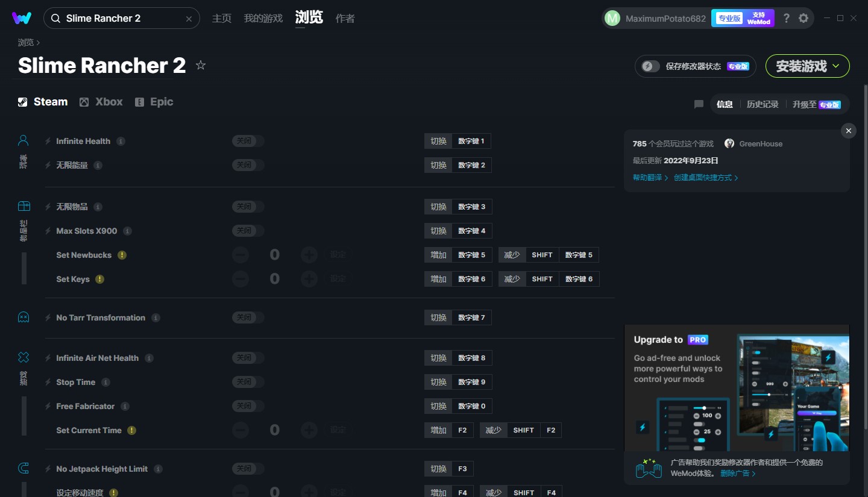
Task: Click the WeMod logo icon
Action: [22, 18]
